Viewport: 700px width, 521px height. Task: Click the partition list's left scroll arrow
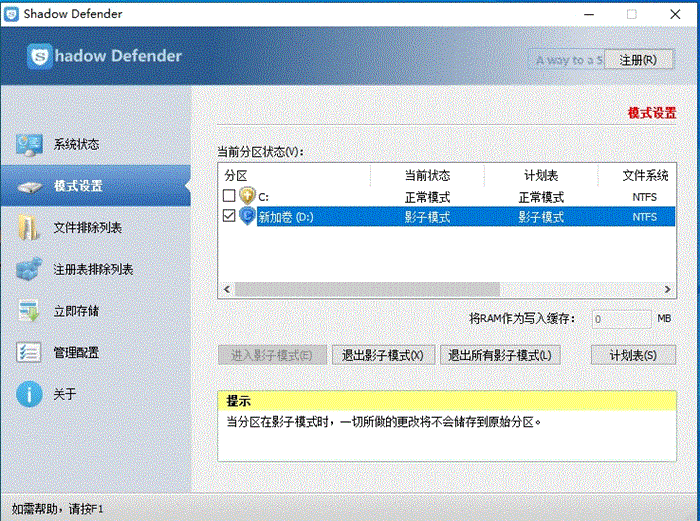227,289
